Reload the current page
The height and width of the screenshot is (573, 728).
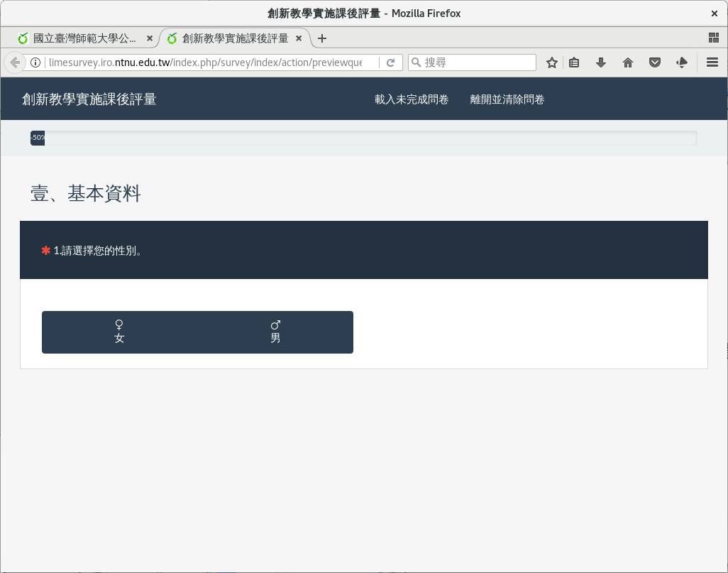[x=391, y=62]
